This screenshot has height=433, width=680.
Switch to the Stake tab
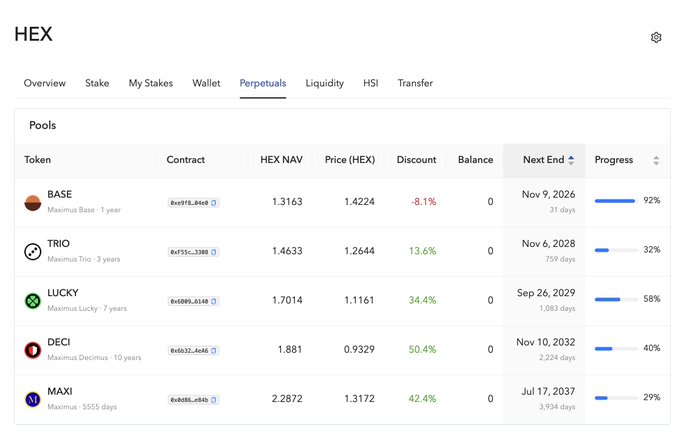click(97, 83)
